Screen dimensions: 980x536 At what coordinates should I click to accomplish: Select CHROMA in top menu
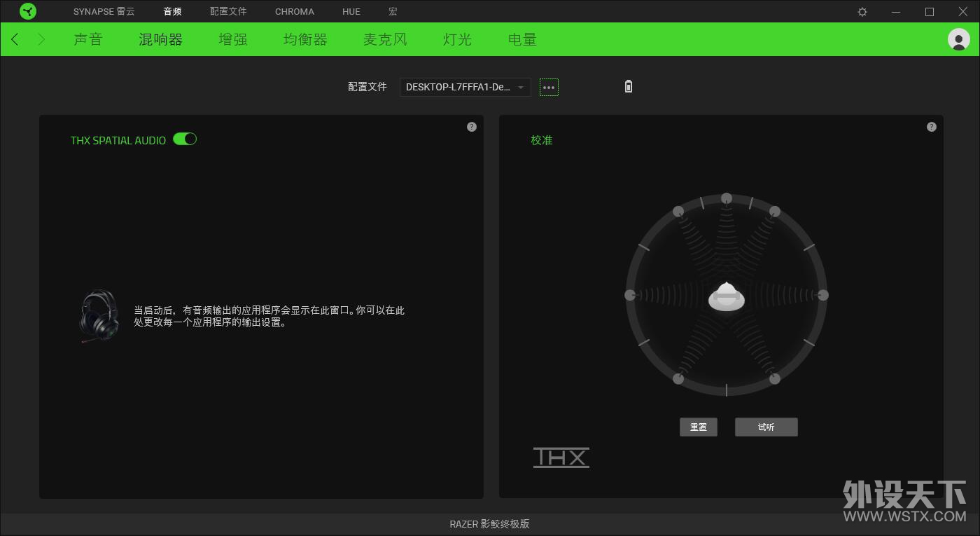coord(295,12)
